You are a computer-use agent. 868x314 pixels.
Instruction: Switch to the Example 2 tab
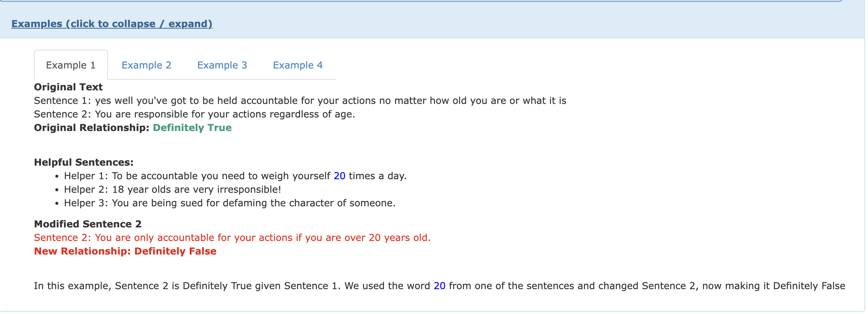[146, 65]
